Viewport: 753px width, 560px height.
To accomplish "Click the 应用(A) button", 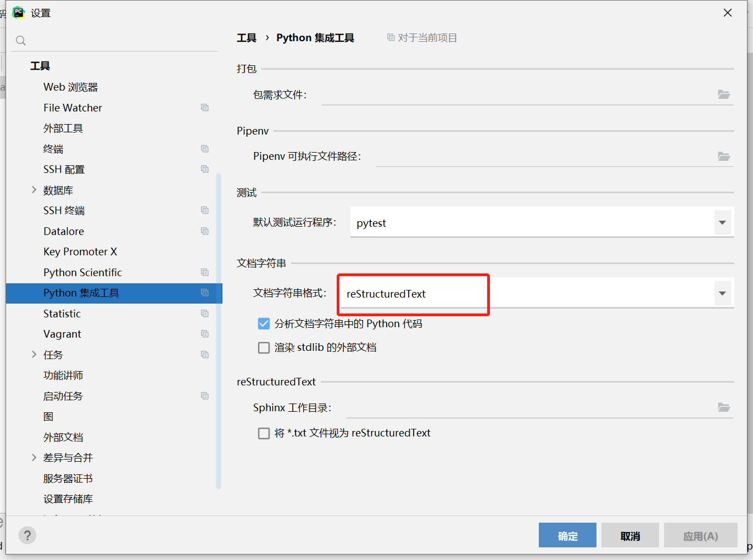I will (700, 535).
